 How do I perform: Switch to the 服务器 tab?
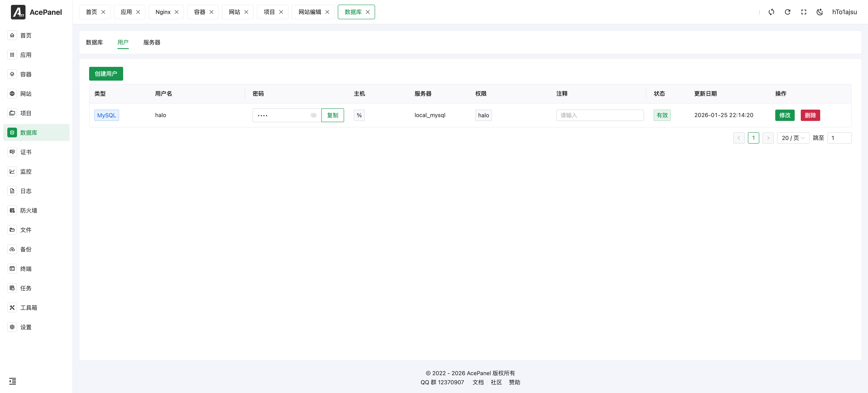(152, 43)
